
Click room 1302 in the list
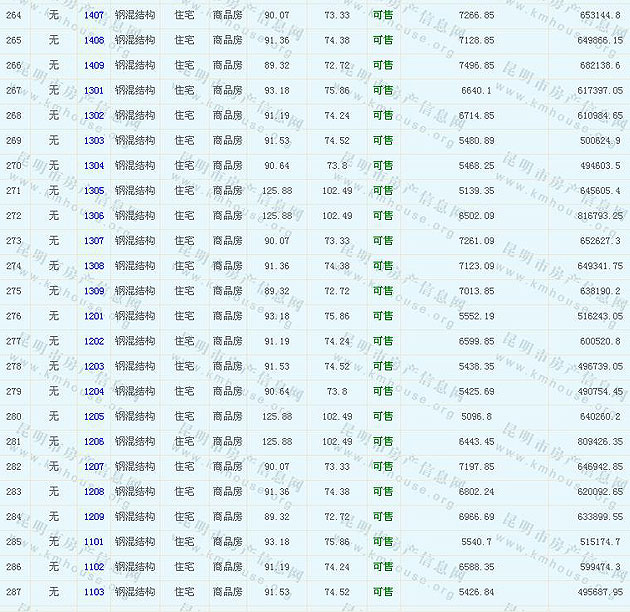(94, 115)
